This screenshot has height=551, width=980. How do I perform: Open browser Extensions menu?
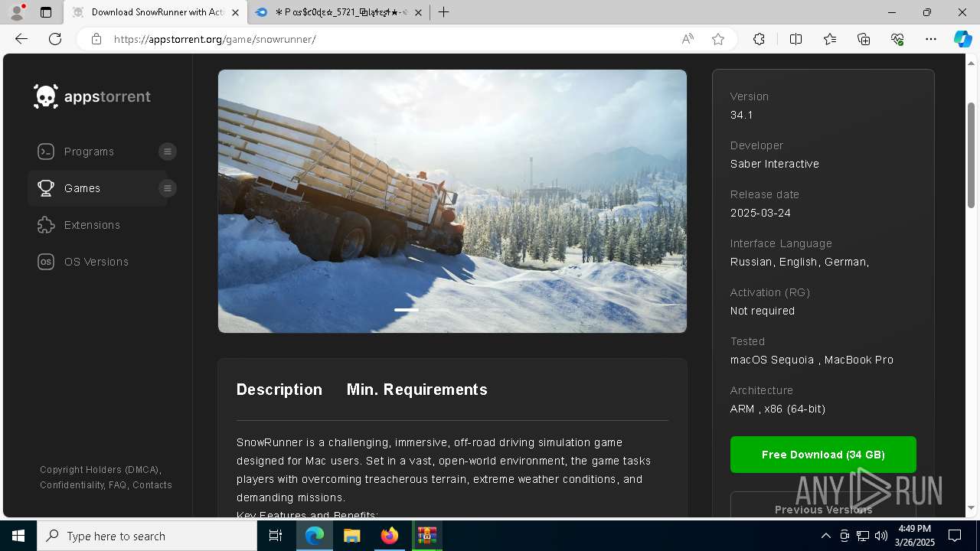(759, 39)
